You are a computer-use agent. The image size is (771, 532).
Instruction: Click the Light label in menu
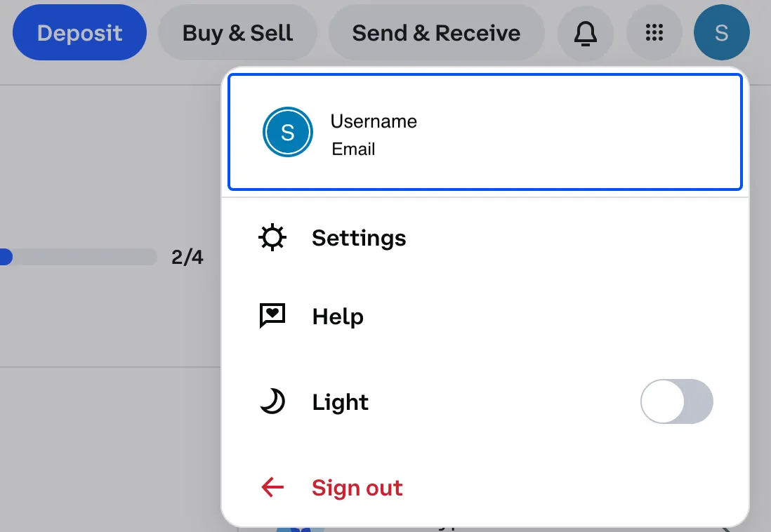click(x=341, y=402)
